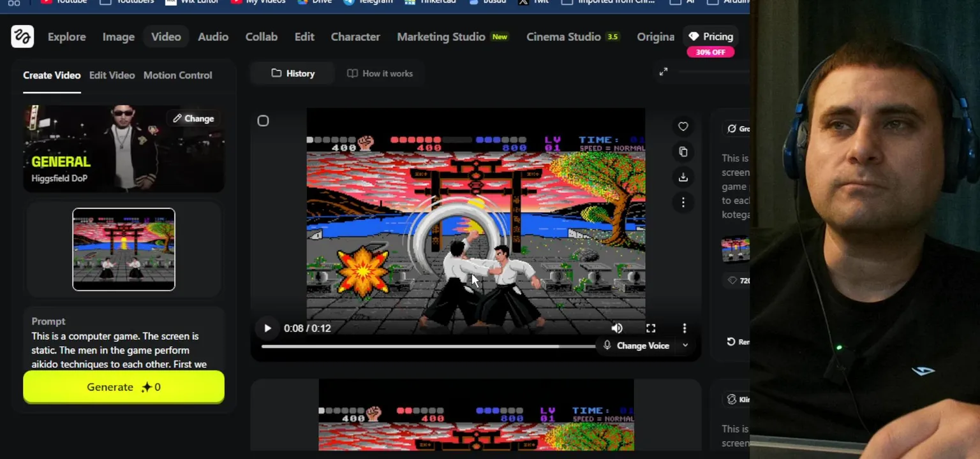Play the first video

coord(267,328)
